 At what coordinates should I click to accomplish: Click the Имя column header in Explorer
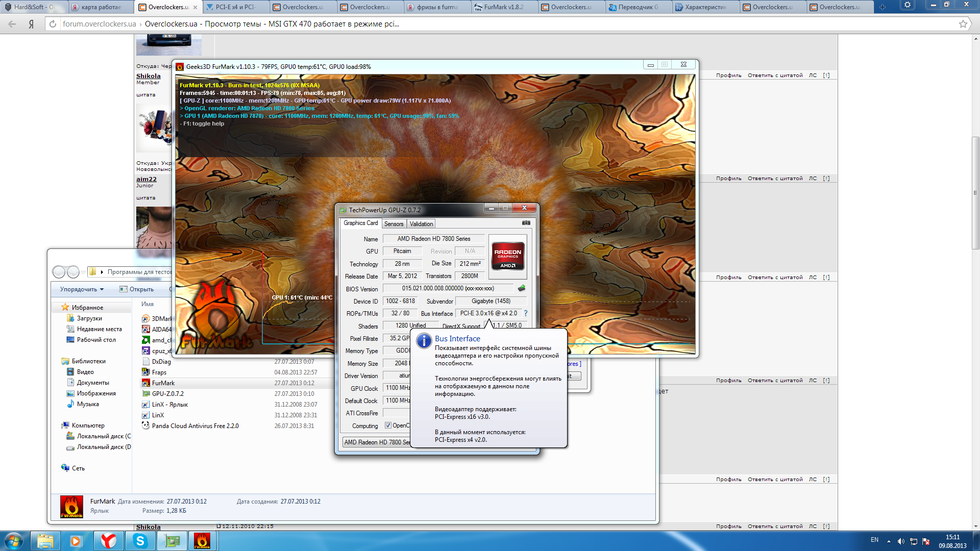[x=148, y=304]
